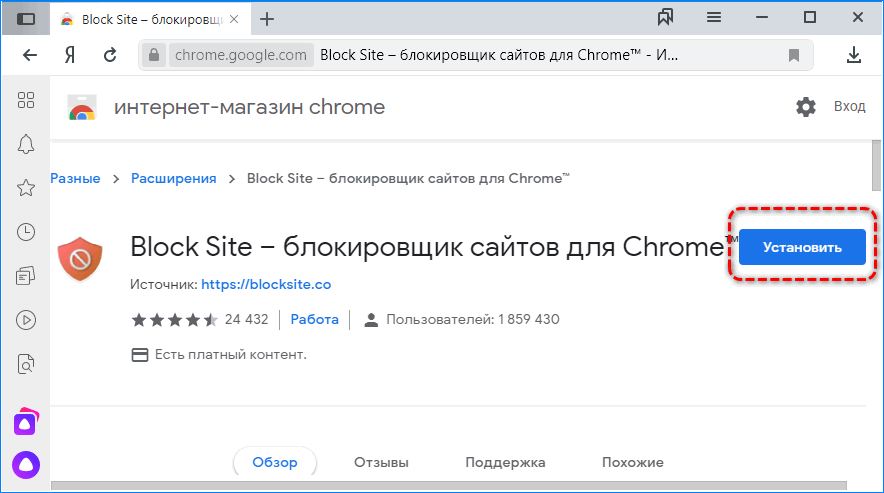Open the tableau grid icon in sidebar

pyautogui.click(x=27, y=99)
